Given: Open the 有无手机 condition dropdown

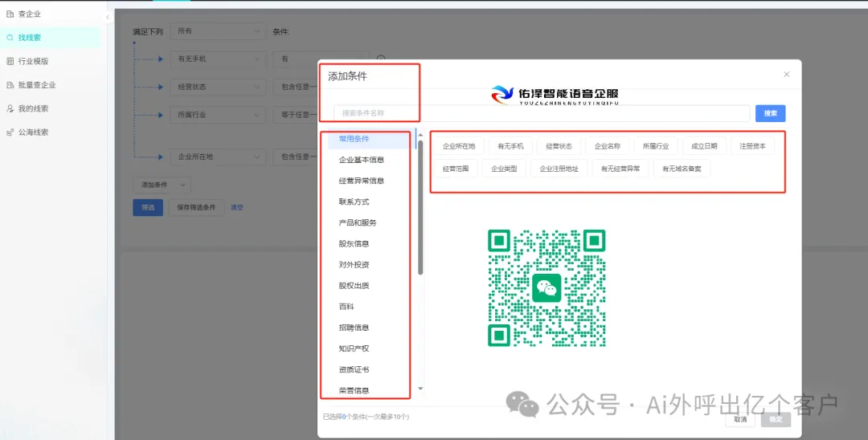Looking at the screenshot, I should click(218, 59).
